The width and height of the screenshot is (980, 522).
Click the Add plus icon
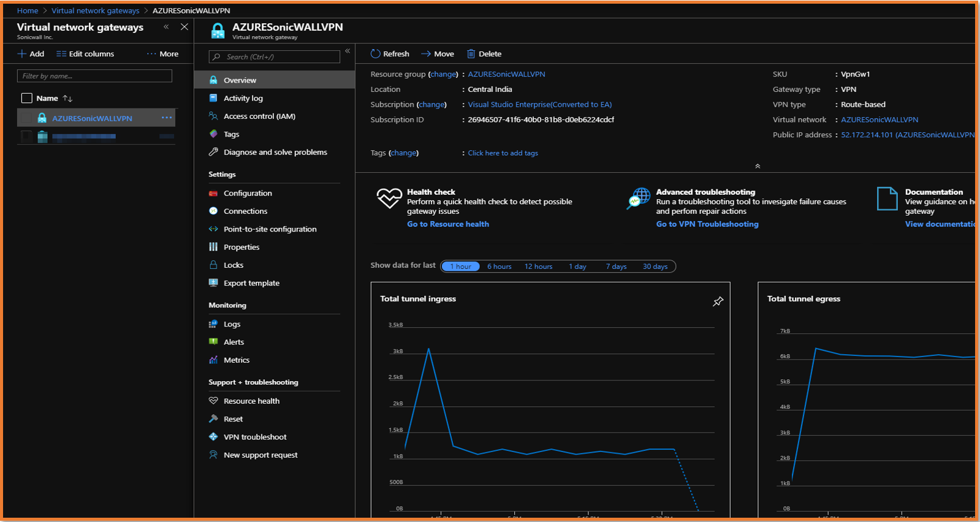[22, 54]
